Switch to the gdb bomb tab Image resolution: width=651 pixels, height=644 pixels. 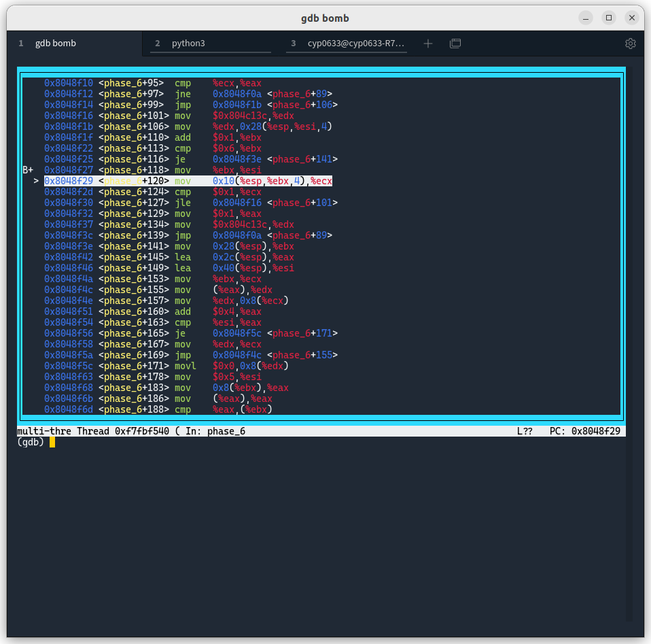point(75,44)
